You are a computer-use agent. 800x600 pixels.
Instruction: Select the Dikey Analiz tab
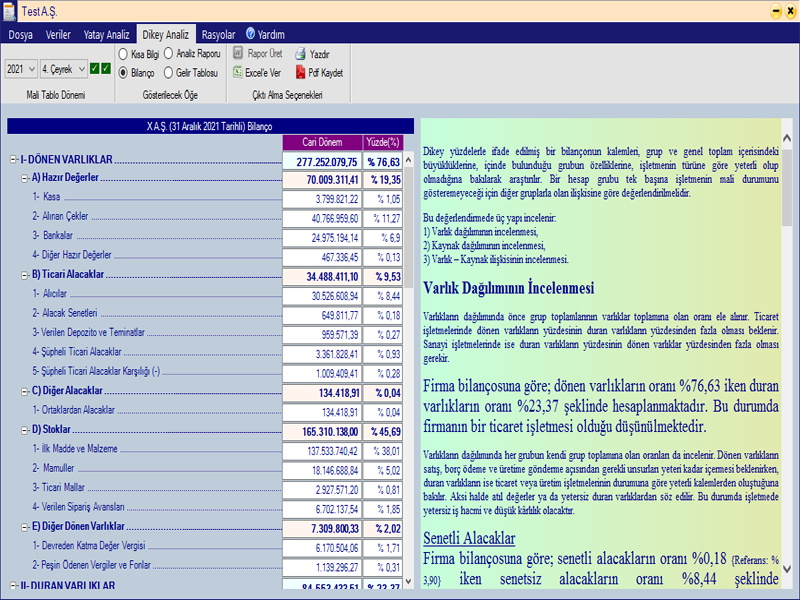pos(166,34)
